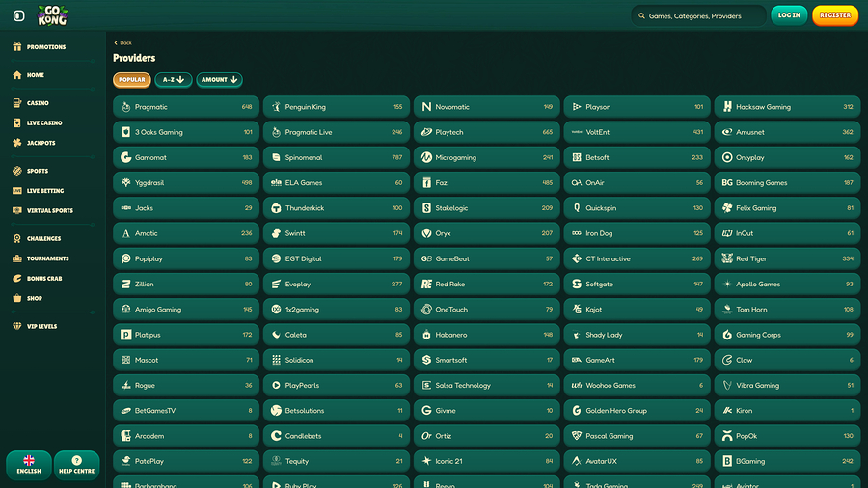Open Live Betting in sidebar
This screenshot has height=488, width=868.
tap(45, 191)
